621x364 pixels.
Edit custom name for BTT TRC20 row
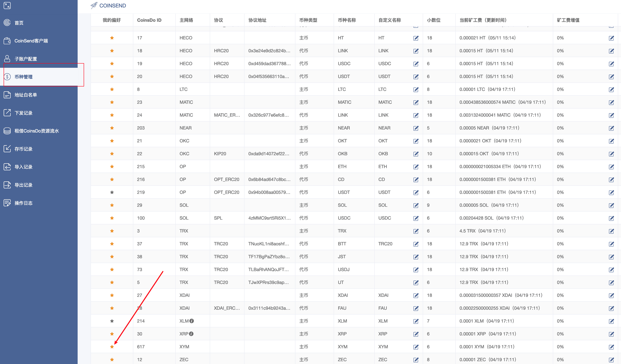pos(416,244)
